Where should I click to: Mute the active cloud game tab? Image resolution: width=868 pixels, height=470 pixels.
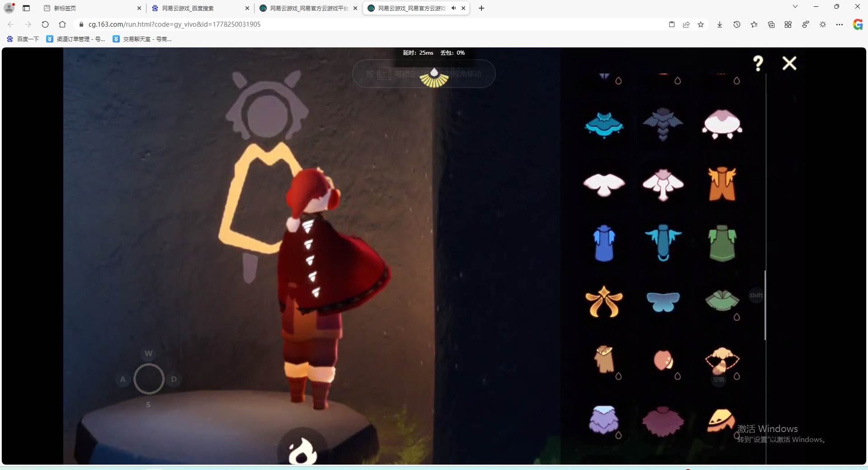point(453,8)
